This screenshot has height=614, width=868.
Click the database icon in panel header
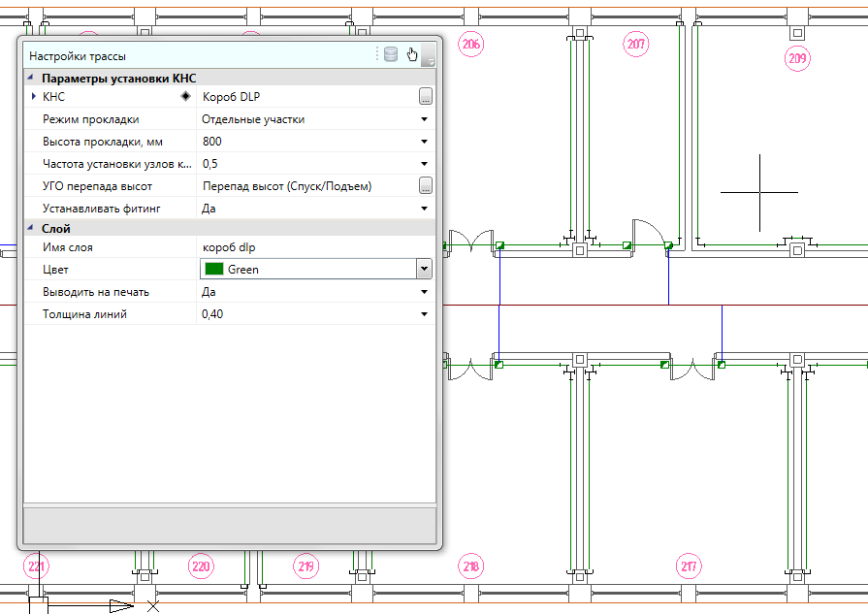click(391, 54)
